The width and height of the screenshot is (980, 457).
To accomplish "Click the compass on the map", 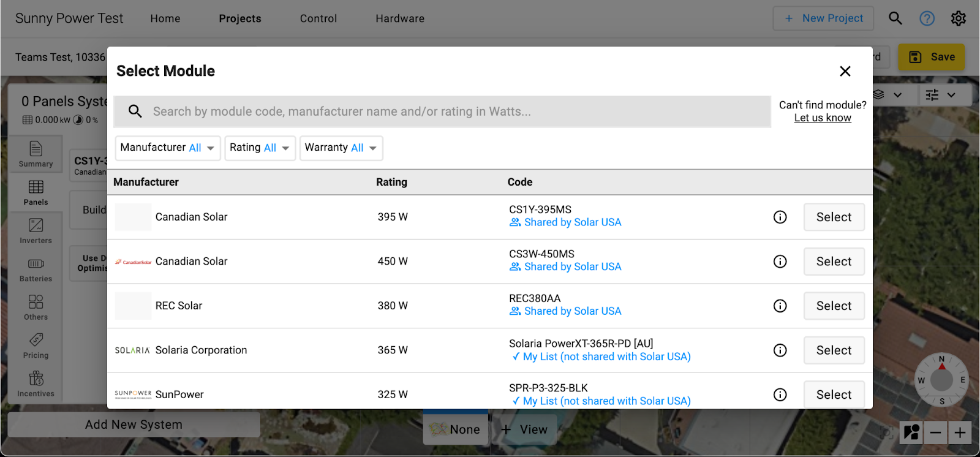I will (941, 380).
